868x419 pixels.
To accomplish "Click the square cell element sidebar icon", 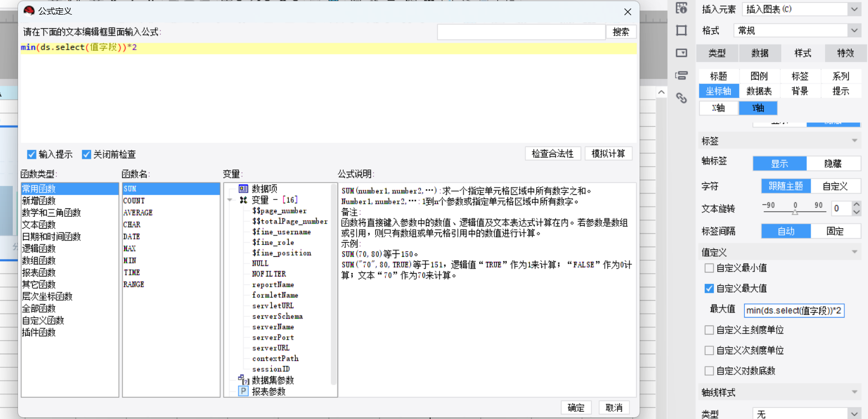I will click(x=681, y=30).
